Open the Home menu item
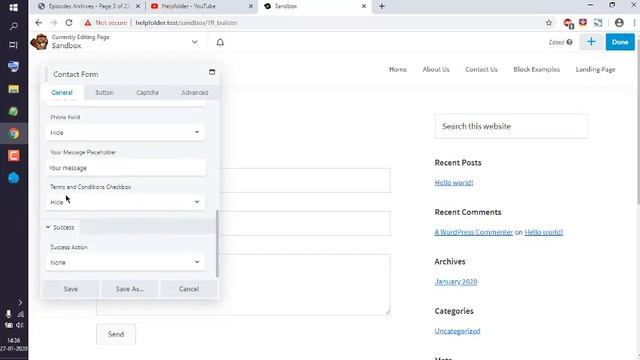Screen dimensions: 640x360 coord(398,69)
